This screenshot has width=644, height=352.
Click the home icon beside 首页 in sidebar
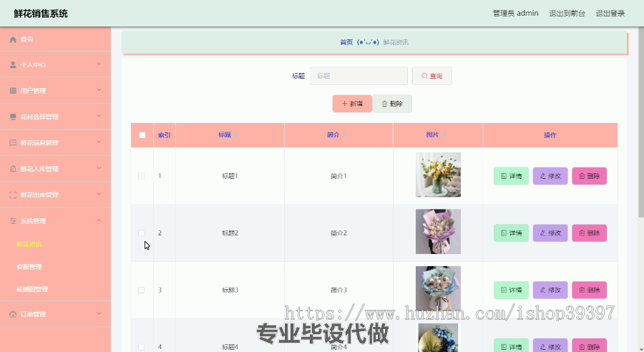(13, 39)
